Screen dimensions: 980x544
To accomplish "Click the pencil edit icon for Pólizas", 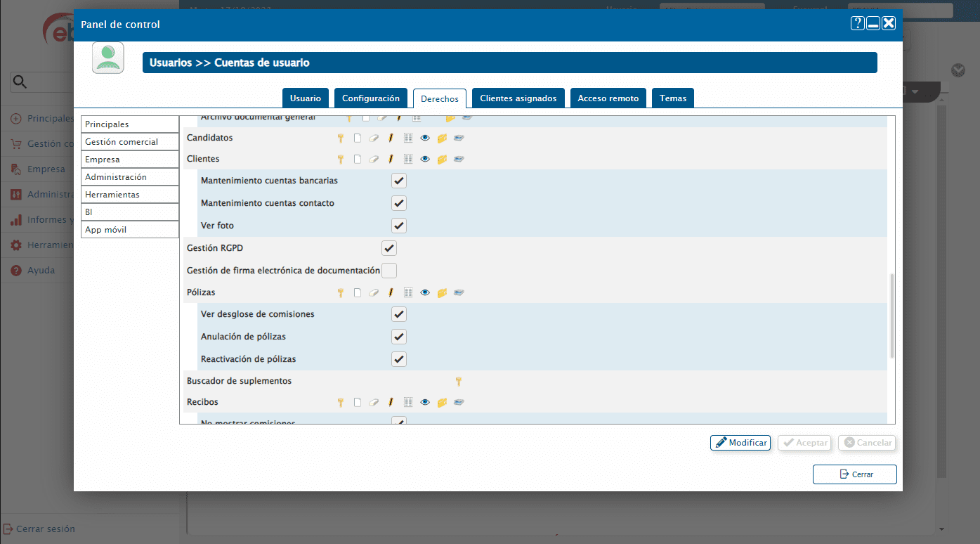I will coord(391,293).
